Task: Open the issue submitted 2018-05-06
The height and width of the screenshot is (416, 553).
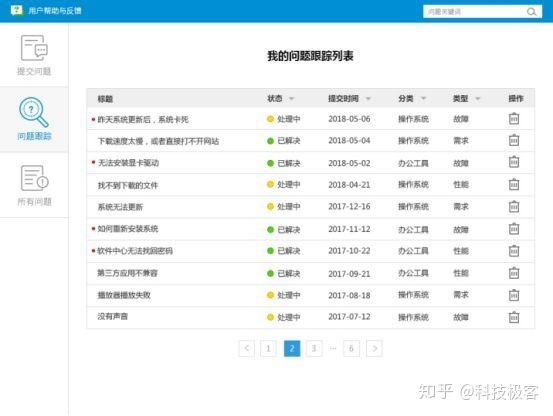Action: click(x=143, y=120)
